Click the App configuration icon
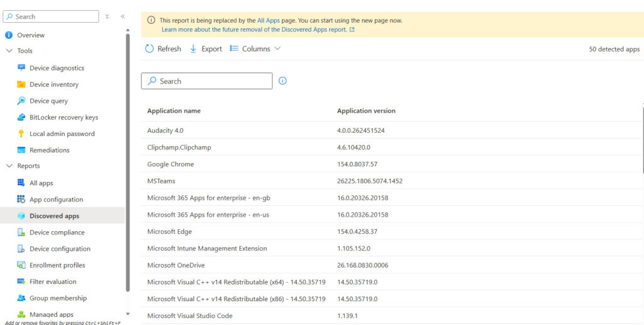Viewport: 644px width, 325px height. pos(21,200)
